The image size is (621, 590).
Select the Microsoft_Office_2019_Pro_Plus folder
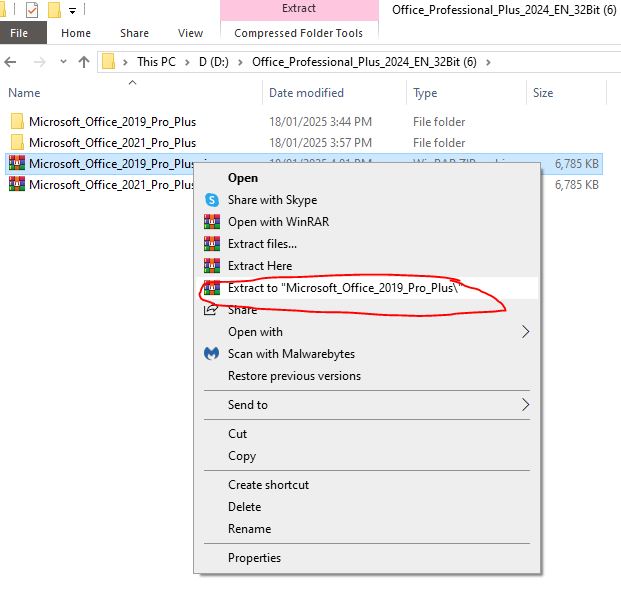tap(112, 122)
